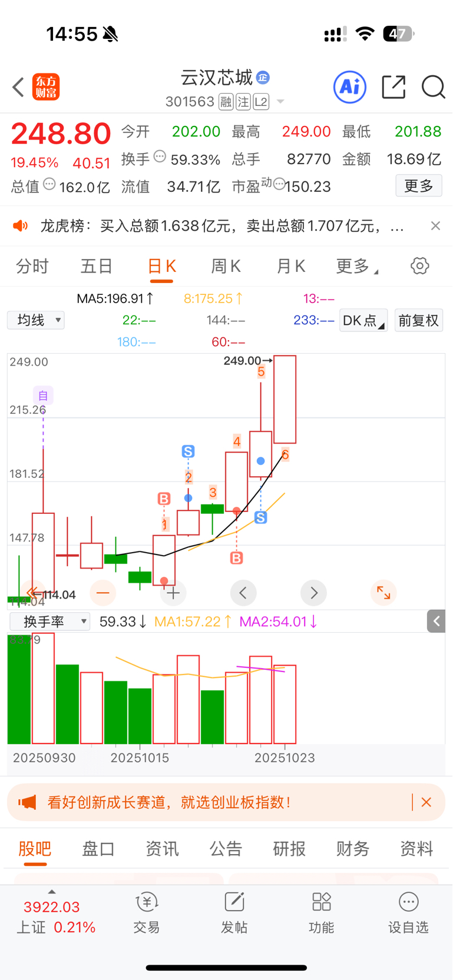Image resolution: width=453 pixels, height=980 pixels.
Task: Tap the 248.80 current price
Action: [x=61, y=134]
